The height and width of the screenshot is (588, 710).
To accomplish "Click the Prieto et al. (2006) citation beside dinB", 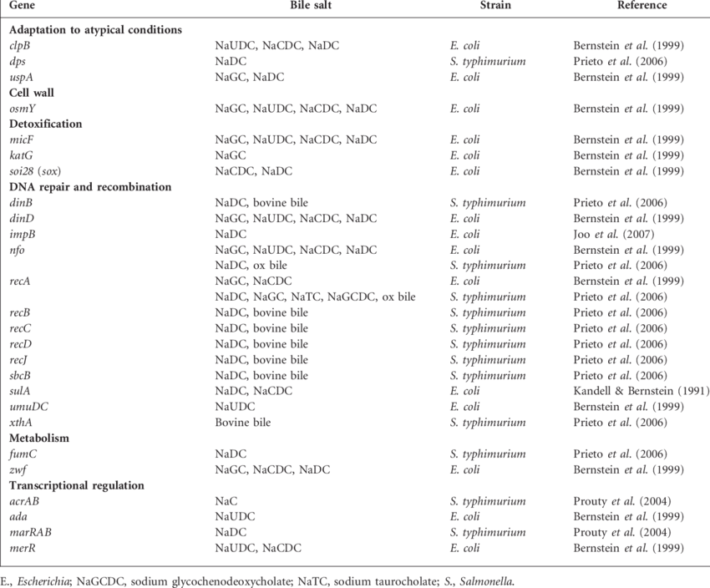I will point(620,202).
